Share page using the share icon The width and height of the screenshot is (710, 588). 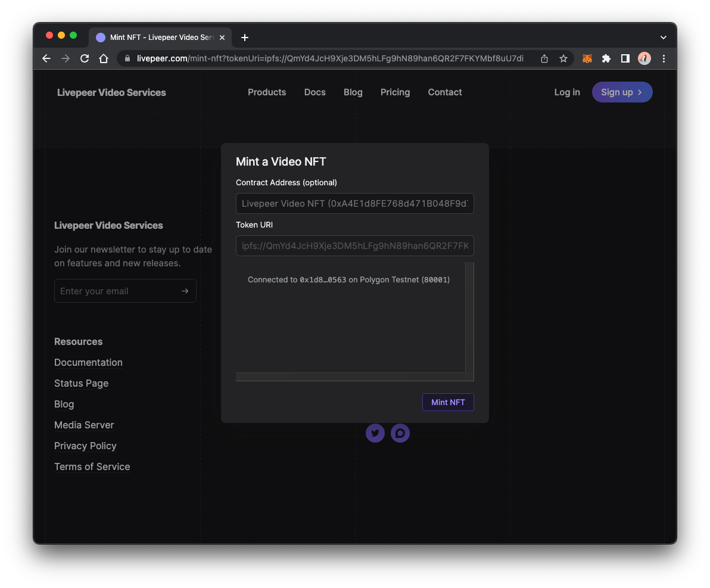(x=544, y=58)
